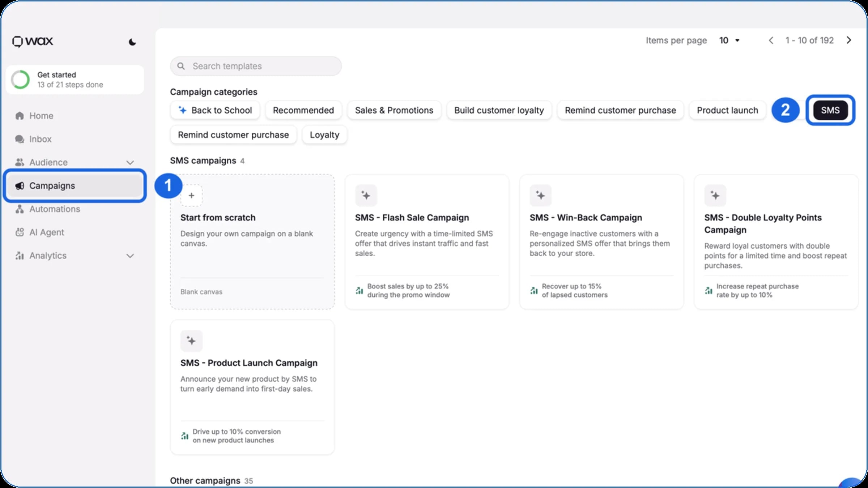Open Start from scratch card
The image size is (868, 488).
pos(252,242)
